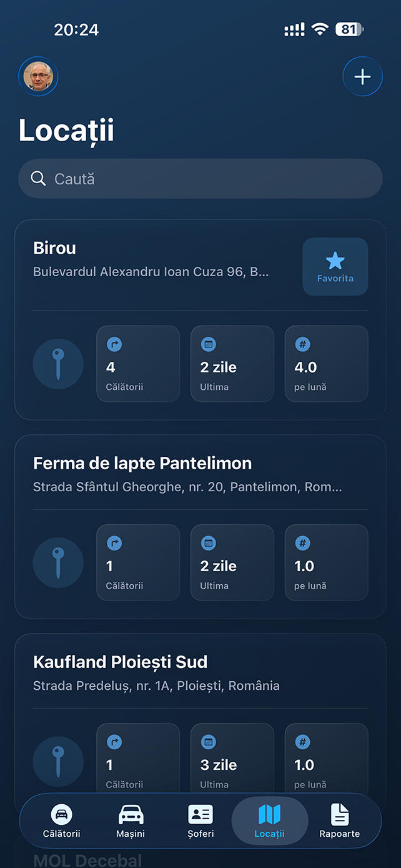Open Ferma de lapte Pantelimon location title

(x=142, y=463)
